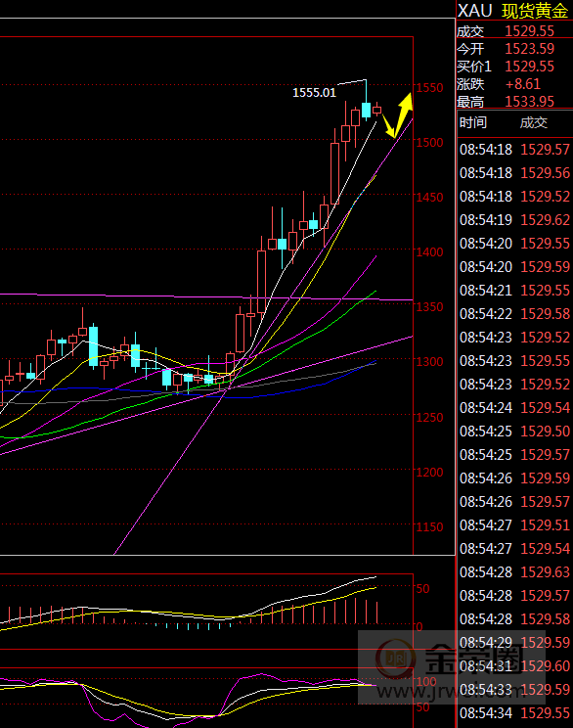
Task: Select the 现货黄金 instrument name
Action: (x=535, y=11)
